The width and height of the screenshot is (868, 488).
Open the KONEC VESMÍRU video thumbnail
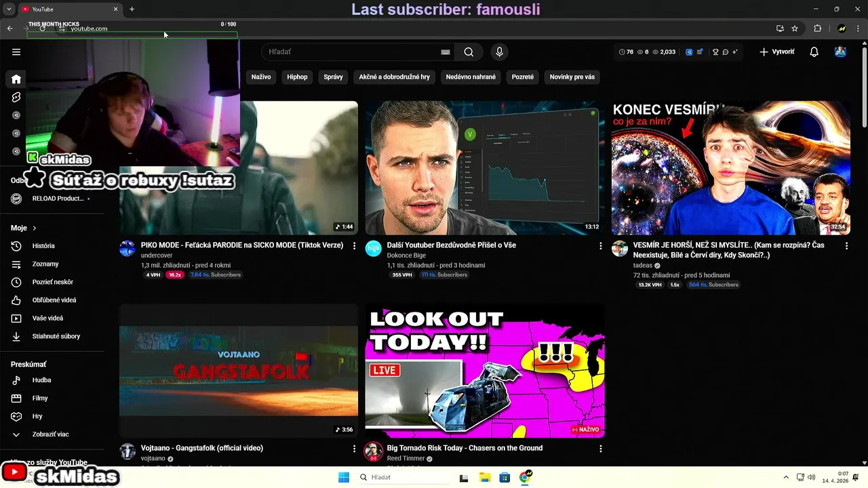point(731,168)
